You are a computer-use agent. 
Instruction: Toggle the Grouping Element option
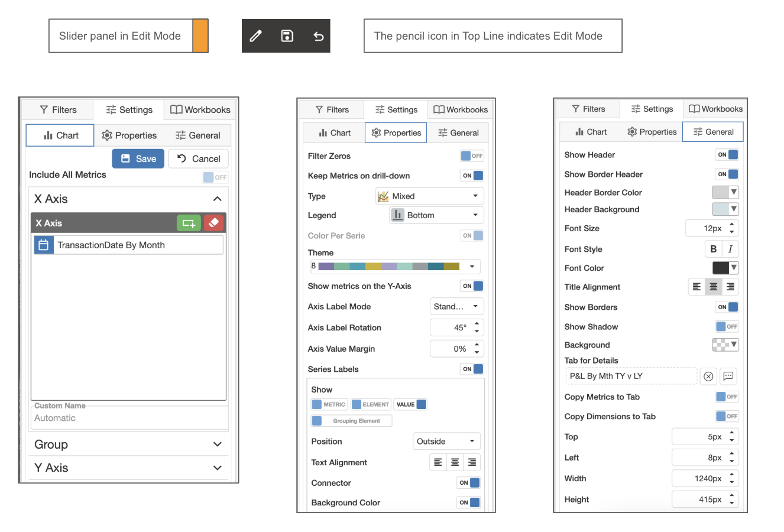pos(352,421)
